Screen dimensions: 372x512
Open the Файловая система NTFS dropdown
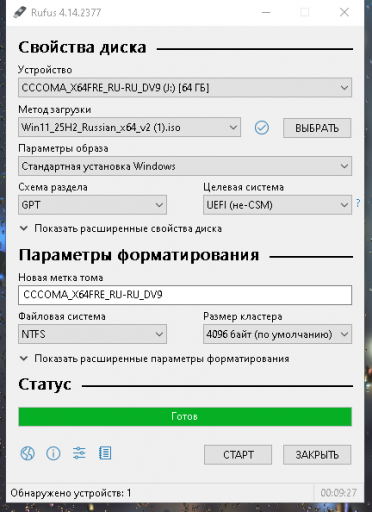click(x=92, y=334)
